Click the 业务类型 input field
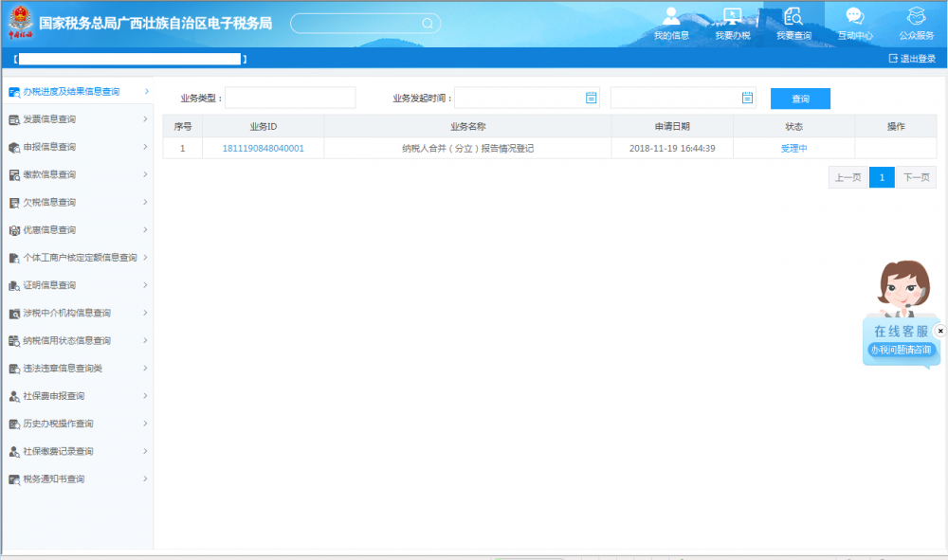This screenshot has height=560, width=948. [x=290, y=99]
